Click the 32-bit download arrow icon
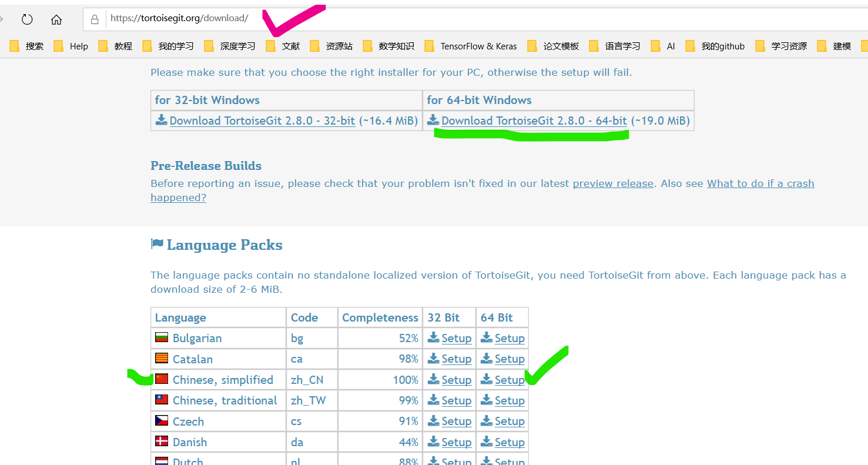The image size is (868, 465). pos(162,120)
